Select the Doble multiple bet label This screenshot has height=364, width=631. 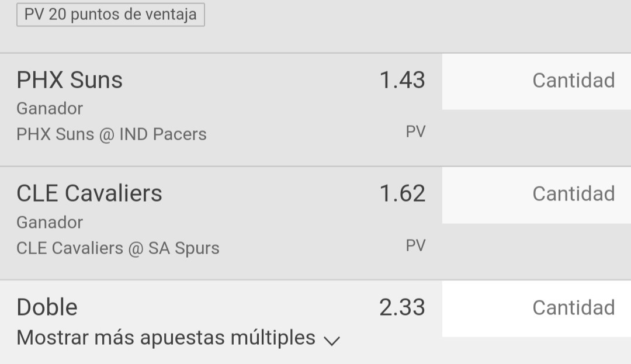tap(47, 307)
